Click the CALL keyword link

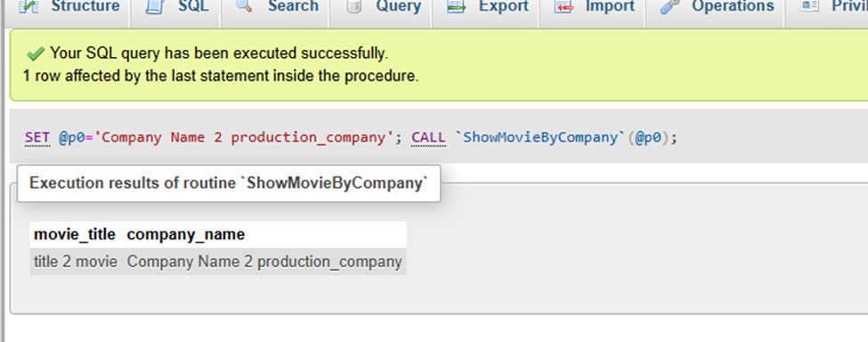coord(428,138)
